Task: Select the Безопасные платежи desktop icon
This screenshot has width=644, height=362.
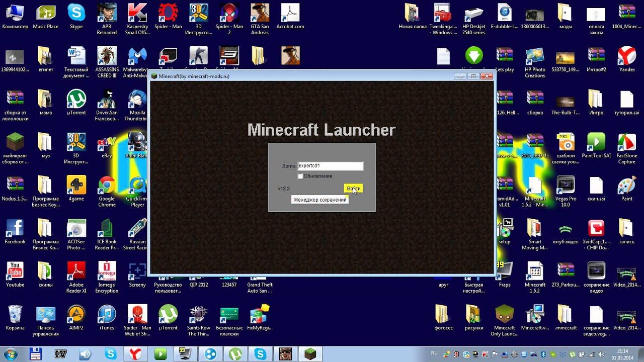Action: coord(229,321)
